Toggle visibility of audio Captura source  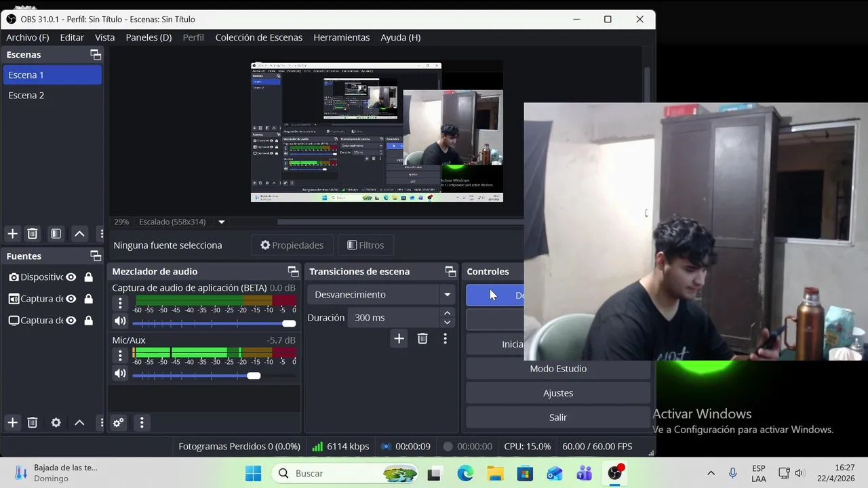(71, 299)
